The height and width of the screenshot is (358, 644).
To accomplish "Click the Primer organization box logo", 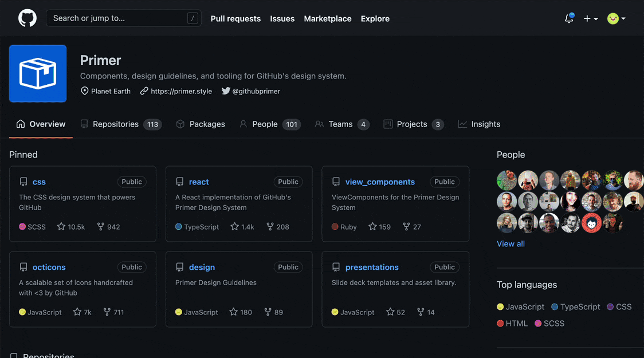I will (38, 73).
